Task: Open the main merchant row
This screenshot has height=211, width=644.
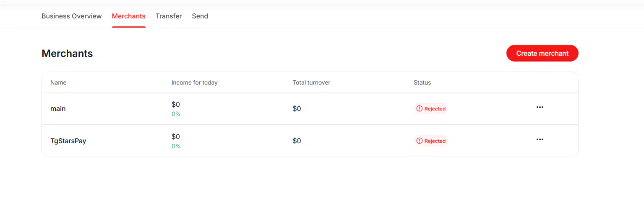Action: pos(310,108)
